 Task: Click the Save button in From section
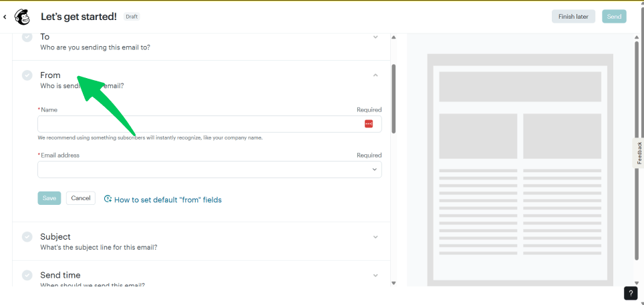coord(49,198)
